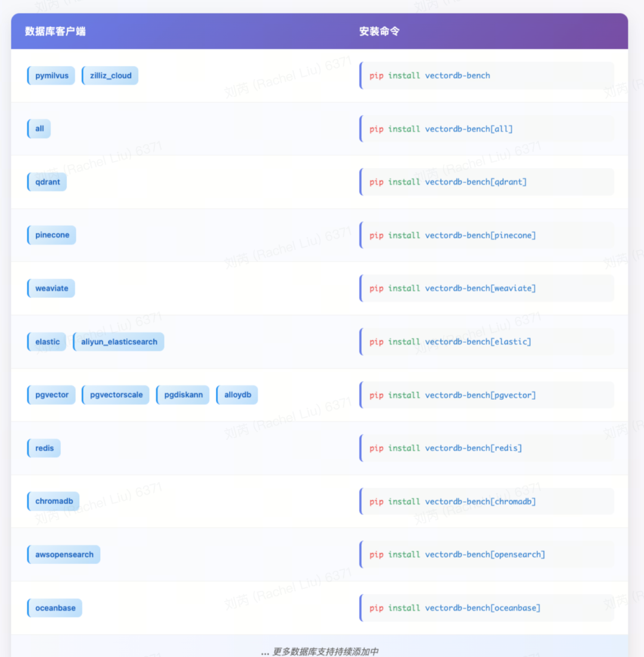Viewport: 644px width, 657px height.
Task: Click the chromadb client tag
Action: click(x=53, y=501)
